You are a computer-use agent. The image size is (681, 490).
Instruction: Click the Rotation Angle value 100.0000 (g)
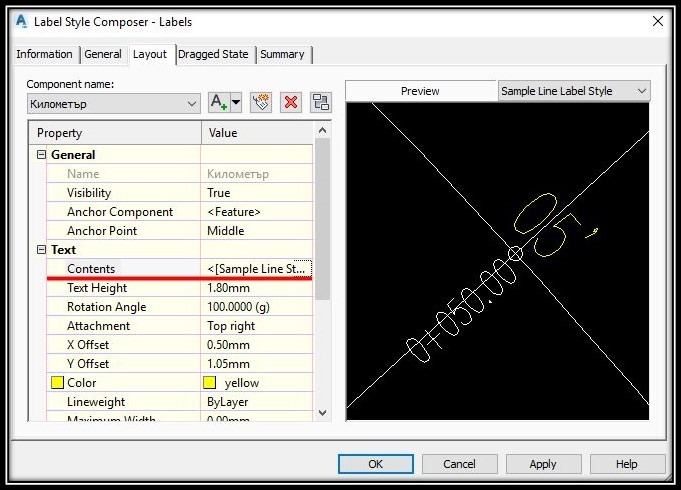click(x=257, y=307)
